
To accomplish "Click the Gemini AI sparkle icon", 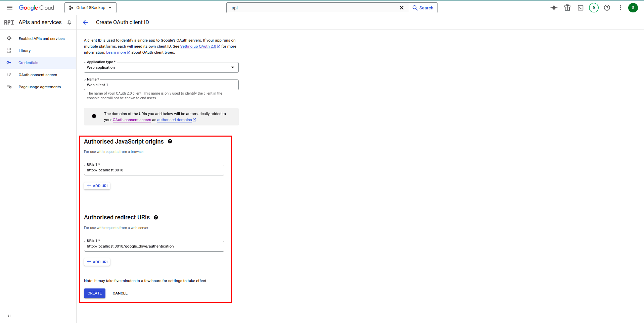I will pos(554,8).
